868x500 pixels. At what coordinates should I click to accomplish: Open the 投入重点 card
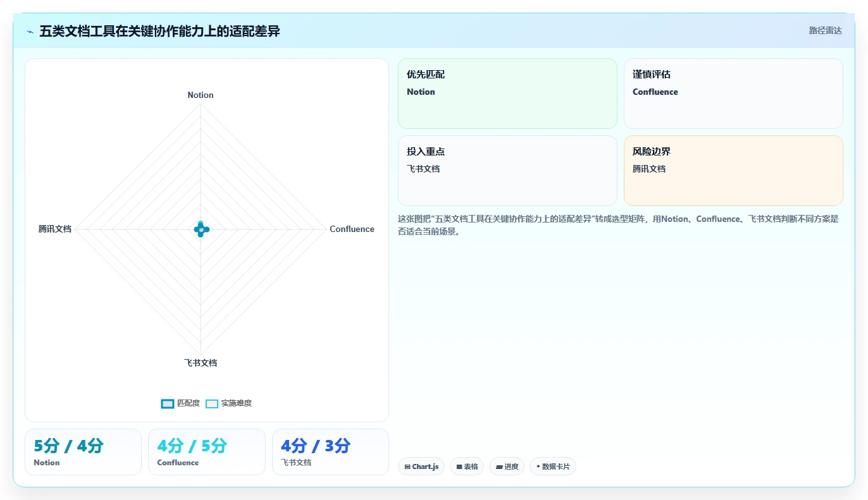tap(507, 171)
